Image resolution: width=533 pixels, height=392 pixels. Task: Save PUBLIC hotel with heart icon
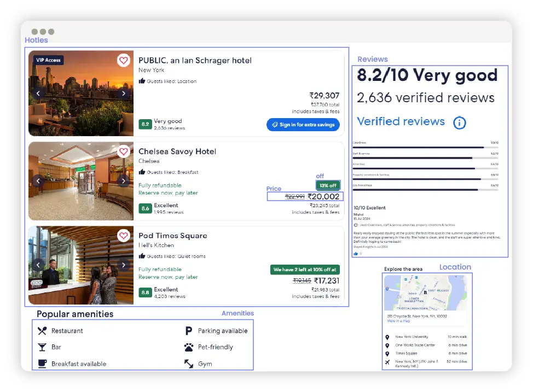click(x=123, y=61)
